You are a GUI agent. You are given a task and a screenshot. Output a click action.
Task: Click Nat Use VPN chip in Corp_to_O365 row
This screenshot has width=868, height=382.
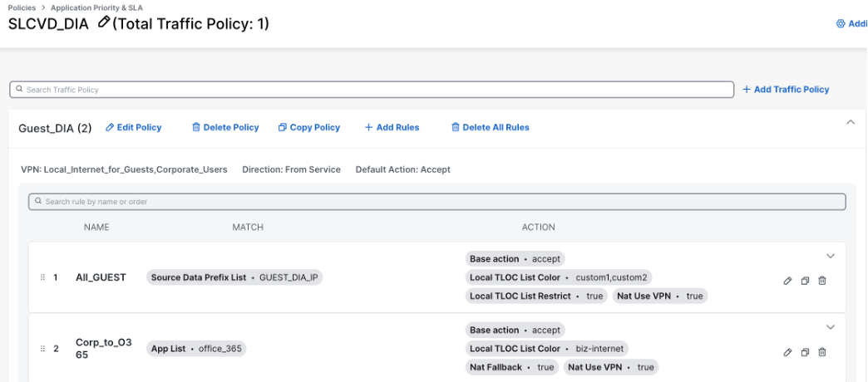click(x=610, y=367)
